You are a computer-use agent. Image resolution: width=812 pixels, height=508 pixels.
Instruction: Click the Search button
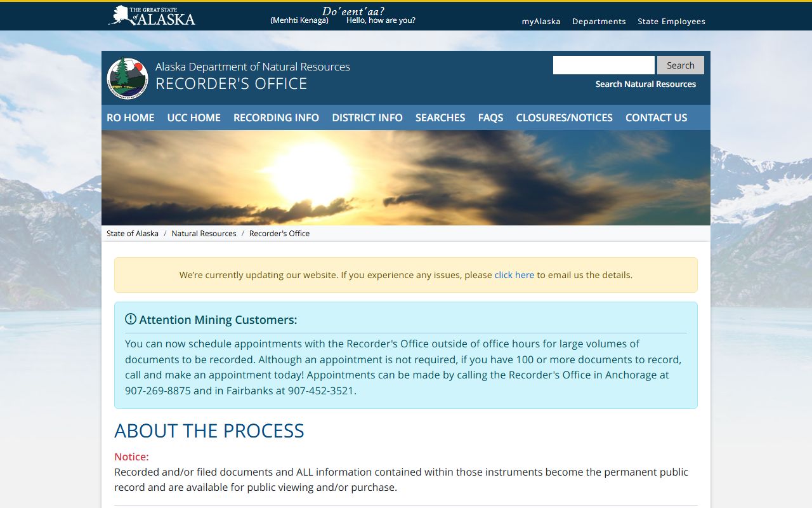point(681,65)
